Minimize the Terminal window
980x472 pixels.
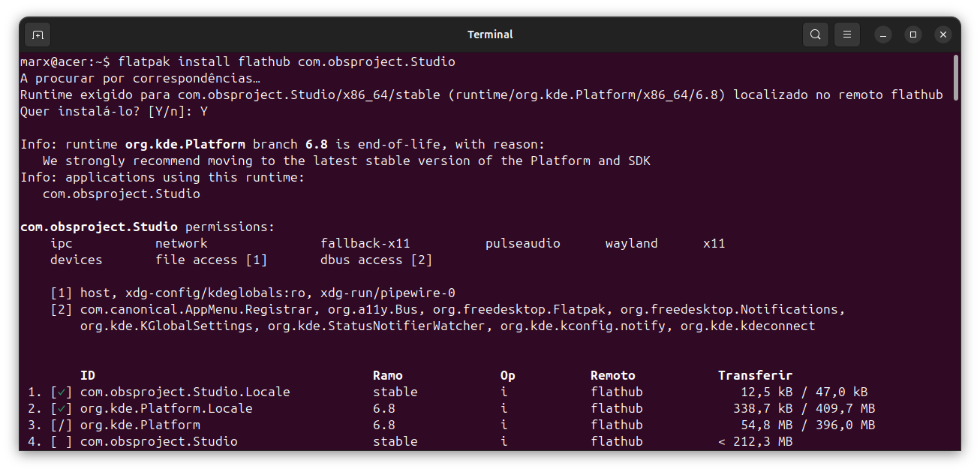pyautogui.click(x=883, y=35)
